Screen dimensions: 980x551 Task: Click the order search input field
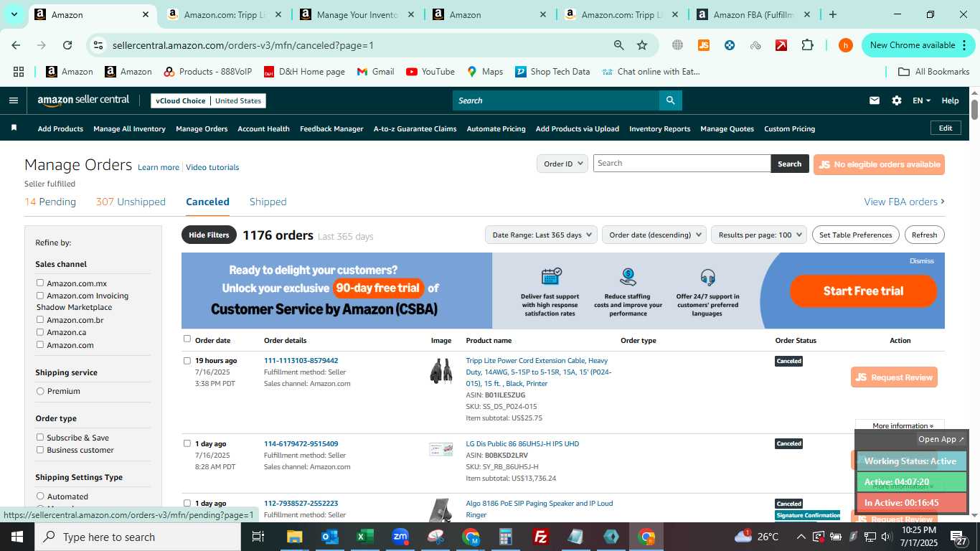(x=682, y=163)
